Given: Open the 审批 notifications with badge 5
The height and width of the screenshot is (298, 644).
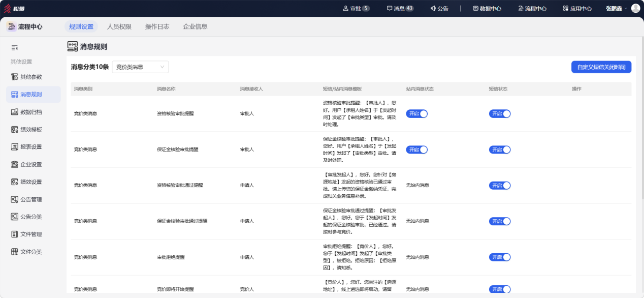Looking at the screenshot, I should coord(356,8).
